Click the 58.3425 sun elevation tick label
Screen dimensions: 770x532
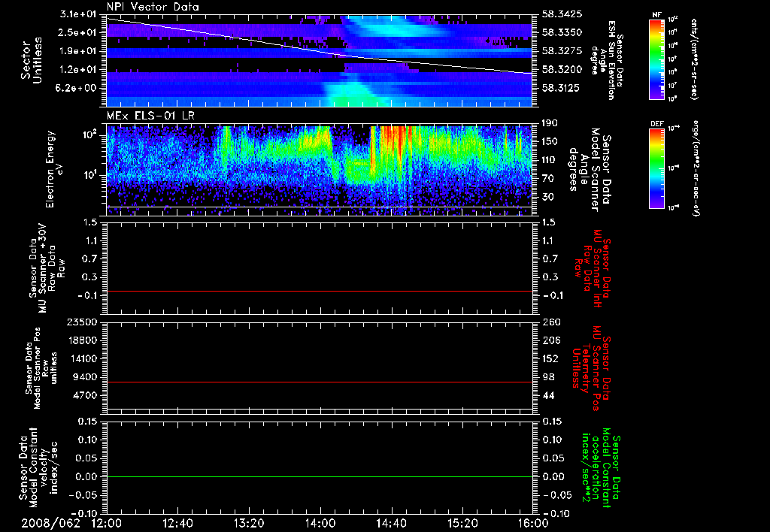(560, 14)
